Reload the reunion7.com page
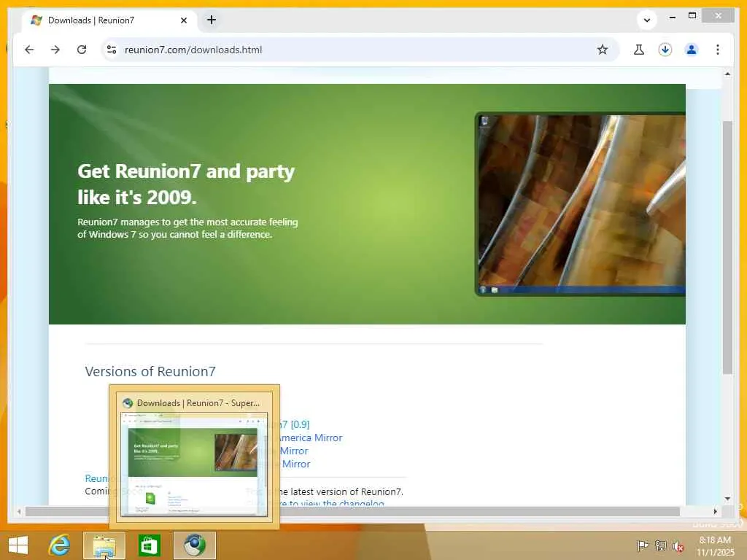This screenshot has height=560, width=747. point(82,50)
